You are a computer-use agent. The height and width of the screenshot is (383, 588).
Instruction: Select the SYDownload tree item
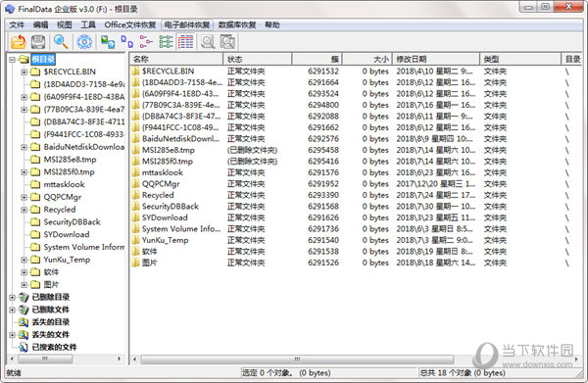[67, 234]
